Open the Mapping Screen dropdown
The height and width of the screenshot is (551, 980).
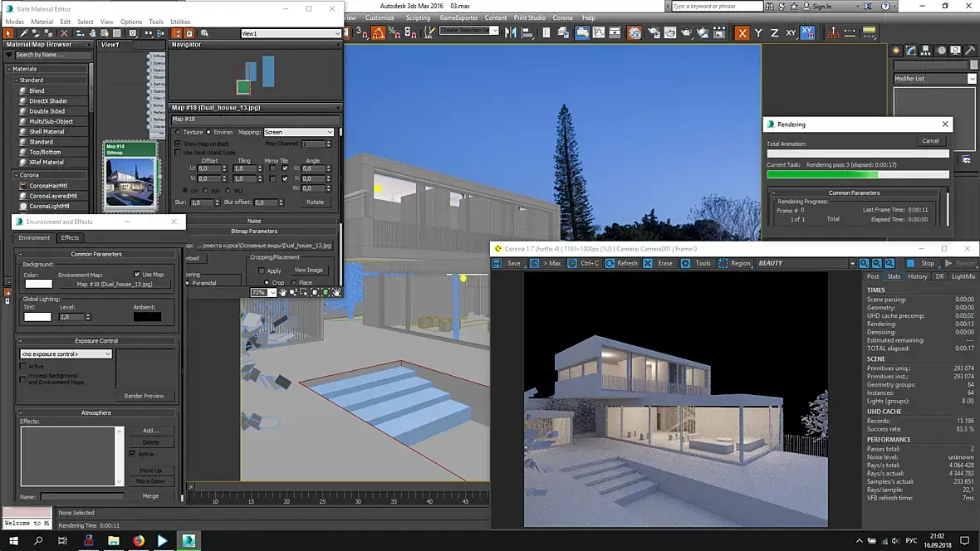click(298, 132)
